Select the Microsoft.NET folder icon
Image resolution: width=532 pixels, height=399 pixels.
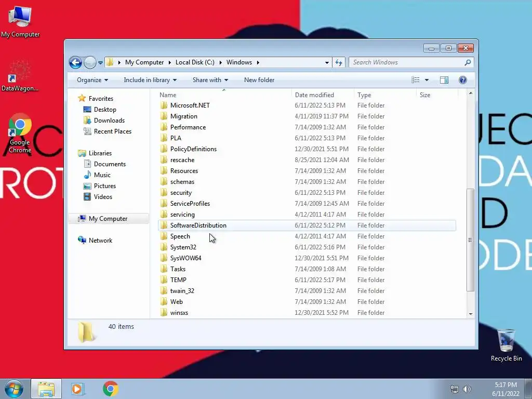tap(164, 105)
